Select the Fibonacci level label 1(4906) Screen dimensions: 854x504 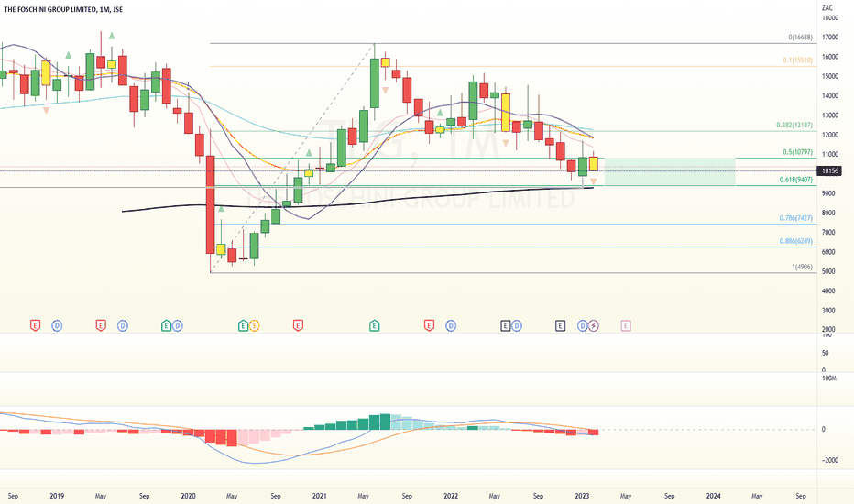802,267
